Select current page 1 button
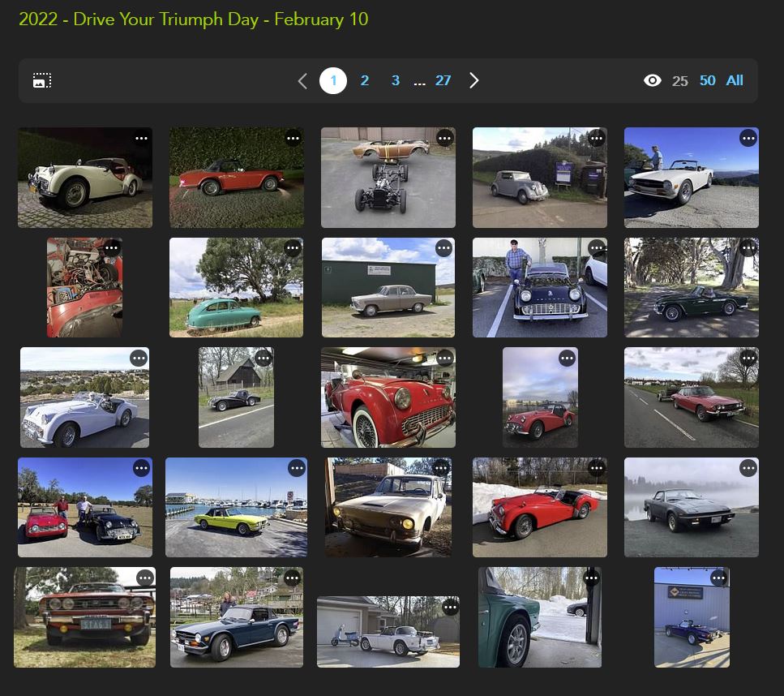This screenshot has width=784, height=696. (333, 80)
